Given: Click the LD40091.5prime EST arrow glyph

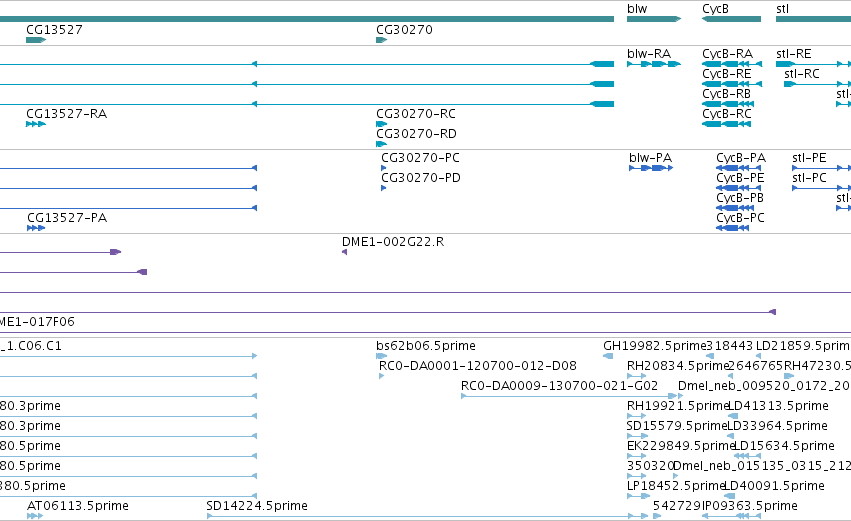Looking at the screenshot, I should (729, 496).
